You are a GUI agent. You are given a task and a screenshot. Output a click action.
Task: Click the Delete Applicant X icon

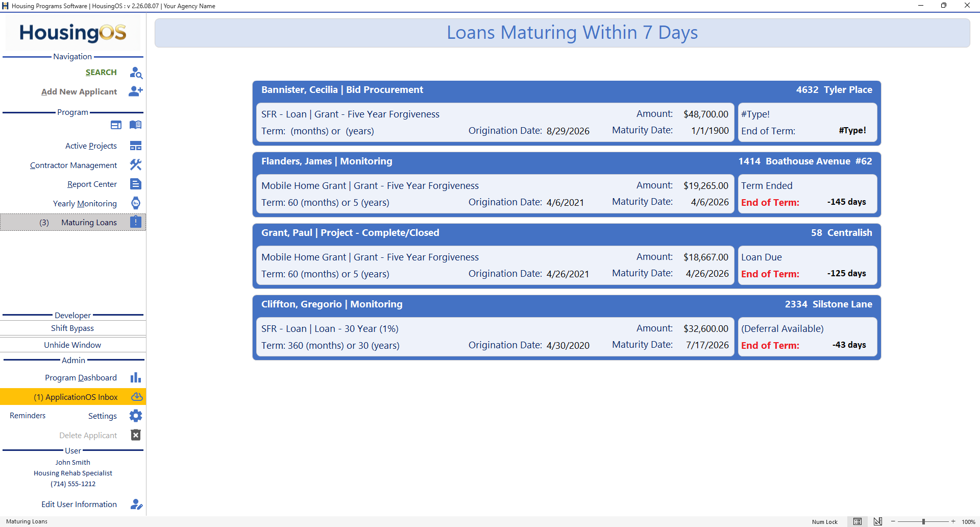(x=136, y=435)
